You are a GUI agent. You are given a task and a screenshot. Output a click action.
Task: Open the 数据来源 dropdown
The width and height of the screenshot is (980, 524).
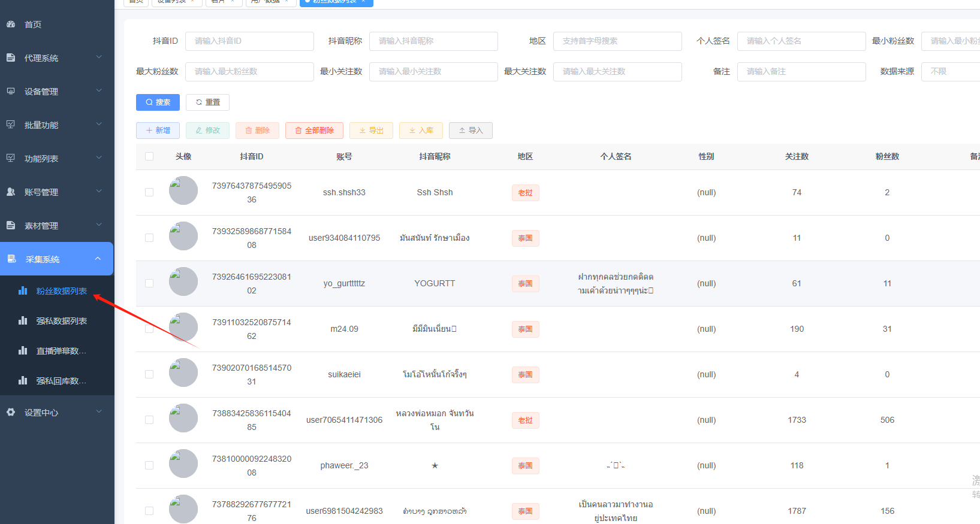pos(950,72)
